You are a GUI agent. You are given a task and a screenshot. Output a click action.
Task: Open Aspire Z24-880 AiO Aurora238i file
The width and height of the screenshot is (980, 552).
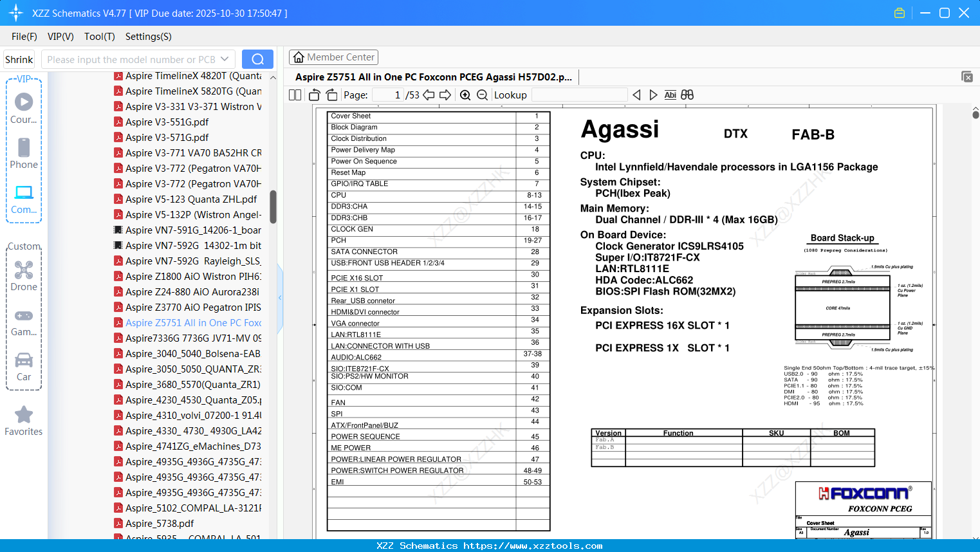point(187,292)
